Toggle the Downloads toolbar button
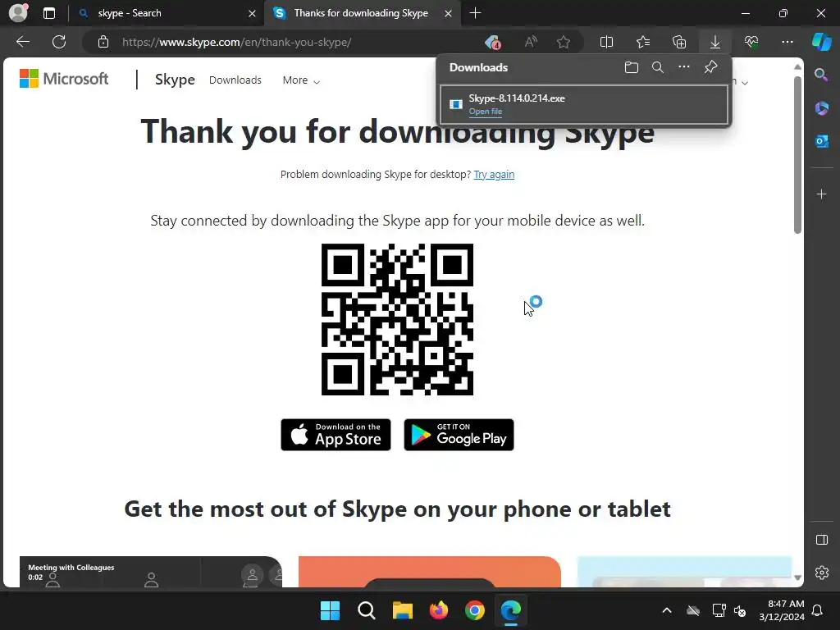 (x=715, y=42)
